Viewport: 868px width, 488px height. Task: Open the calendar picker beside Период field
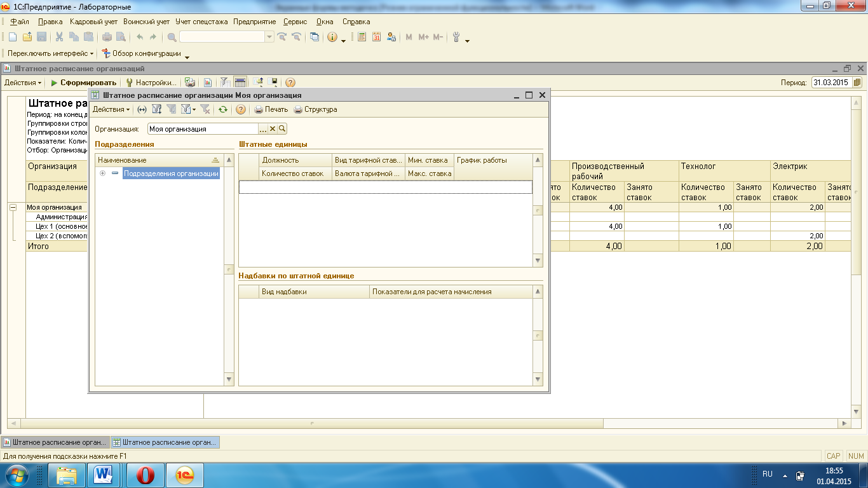click(x=857, y=83)
